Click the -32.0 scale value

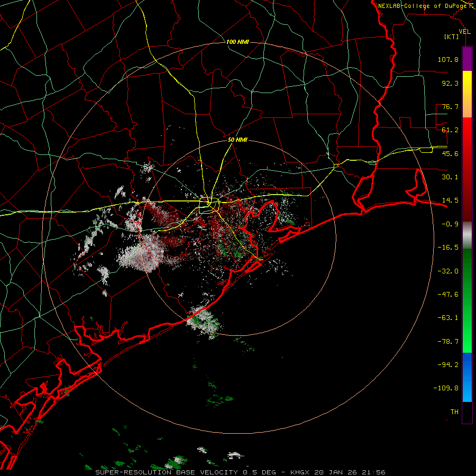coord(448,271)
